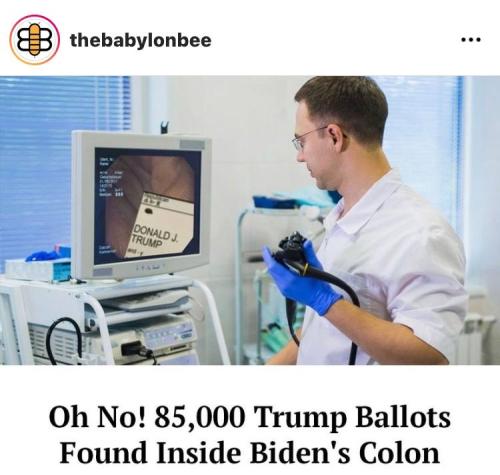
Task: Tap the thebabylonbee username
Action: (141, 40)
